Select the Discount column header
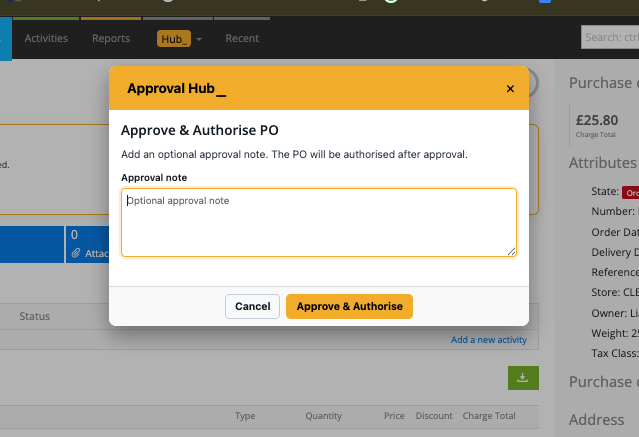The width and height of the screenshot is (639, 437). tap(434, 416)
